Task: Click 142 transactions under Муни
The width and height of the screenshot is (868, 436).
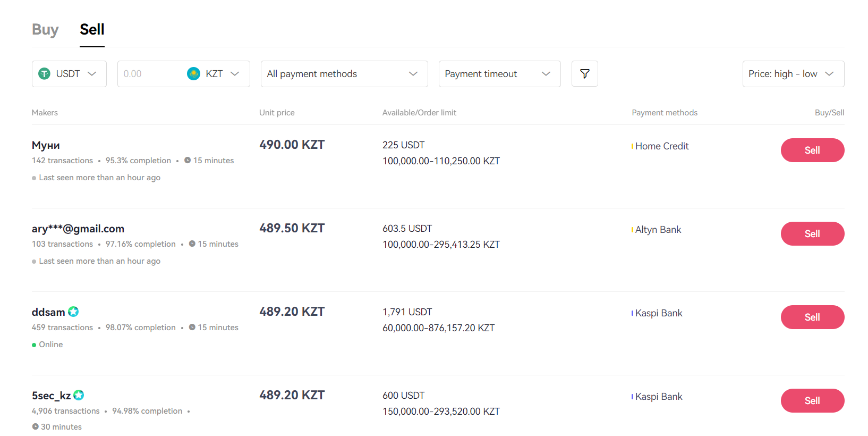Action: point(62,161)
